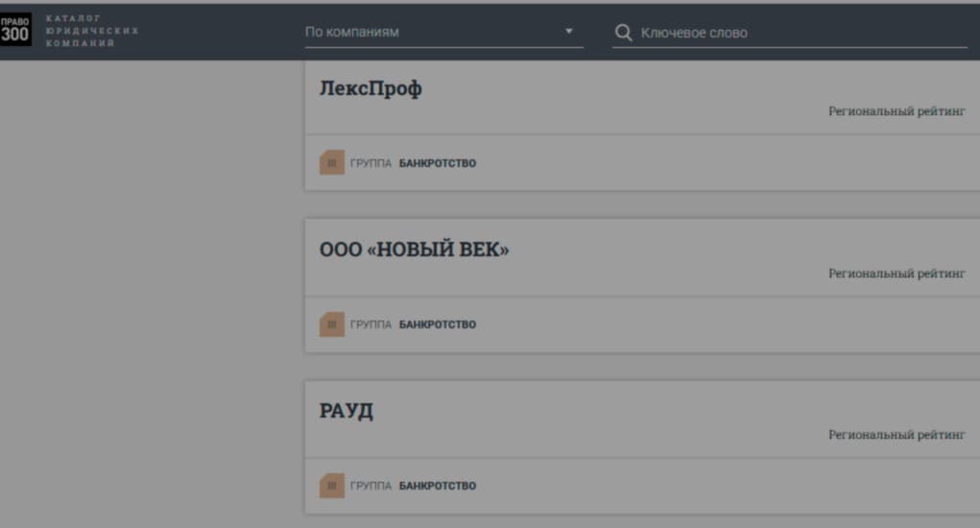Click the word ГРУППА in the РАУД card
Image resolution: width=980 pixels, height=528 pixels.
tap(370, 486)
